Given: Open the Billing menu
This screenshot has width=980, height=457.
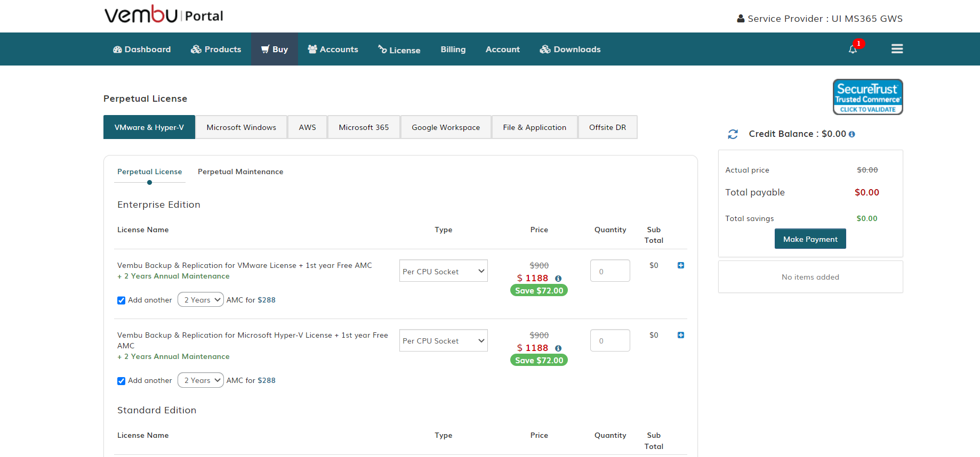Looking at the screenshot, I should 453,49.
